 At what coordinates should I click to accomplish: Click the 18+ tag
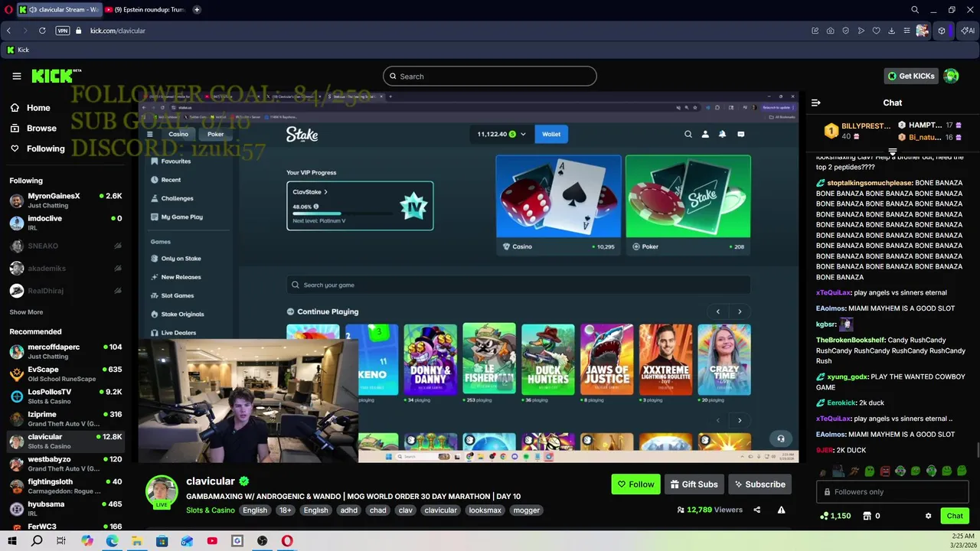coord(285,510)
